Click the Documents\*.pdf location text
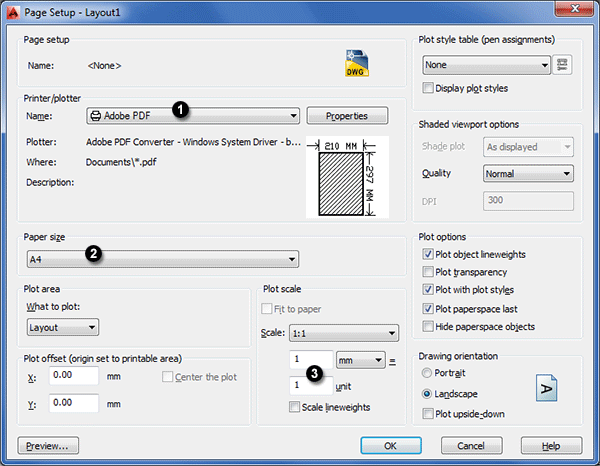Image resolution: width=600 pixels, height=466 pixels. click(121, 162)
